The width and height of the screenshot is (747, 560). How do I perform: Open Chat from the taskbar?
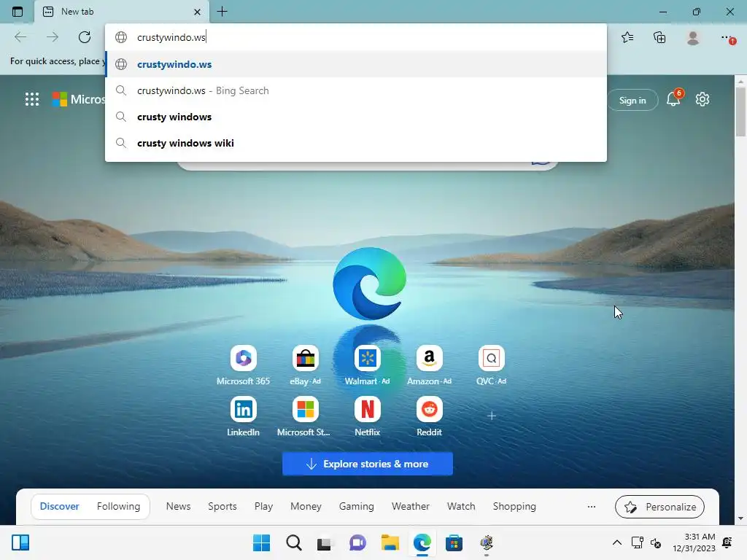tap(357, 542)
